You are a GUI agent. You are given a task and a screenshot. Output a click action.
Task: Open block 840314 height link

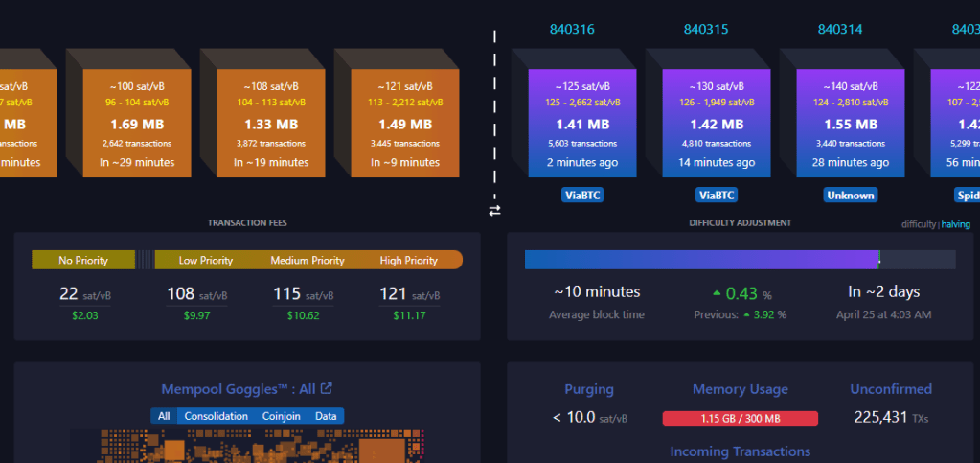pos(840,30)
